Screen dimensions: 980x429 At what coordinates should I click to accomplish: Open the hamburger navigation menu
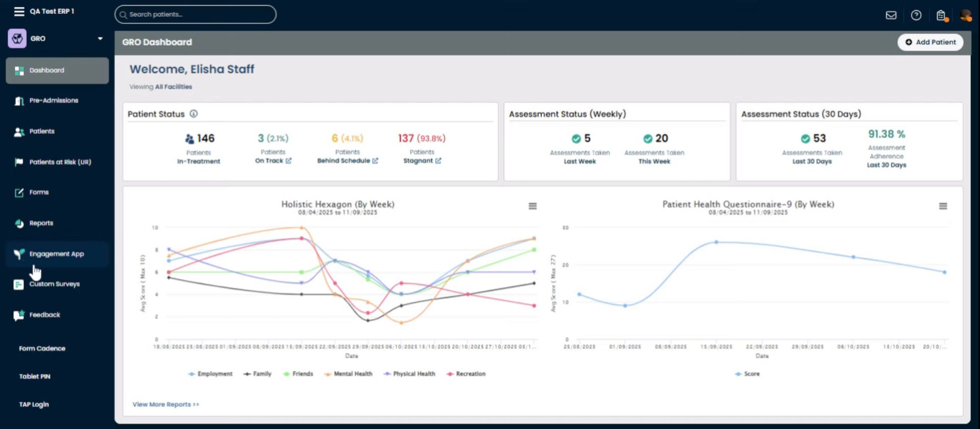(x=19, y=11)
